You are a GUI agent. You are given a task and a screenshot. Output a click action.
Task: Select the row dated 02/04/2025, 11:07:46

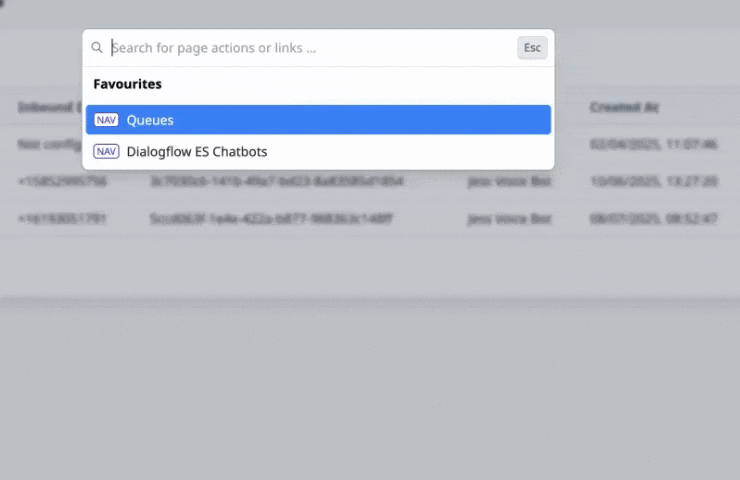tap(653, 144)
